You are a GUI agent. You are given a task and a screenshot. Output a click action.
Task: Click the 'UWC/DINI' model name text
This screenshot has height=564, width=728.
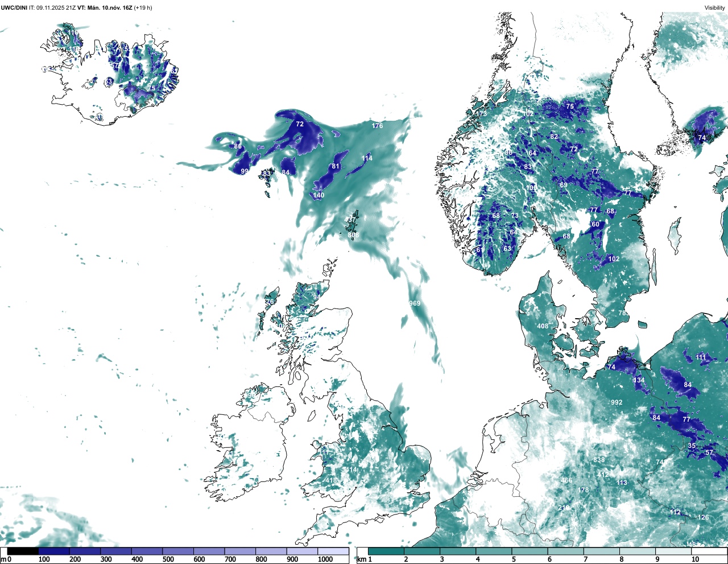click(x=14, y=7)
